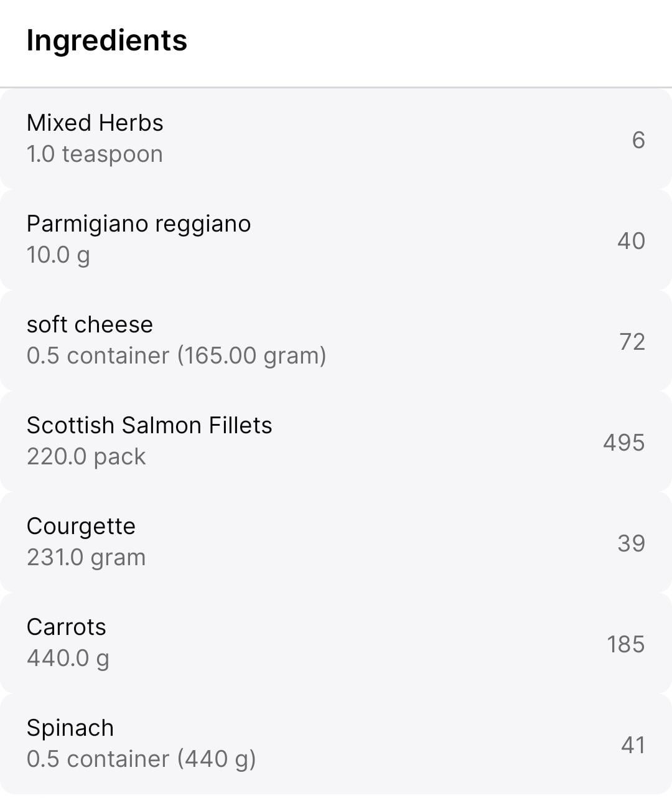Click the 72 calorie value for soft cheese
Image resolution: width=672 pixels, height=798 pixels.
coord(632,342)
